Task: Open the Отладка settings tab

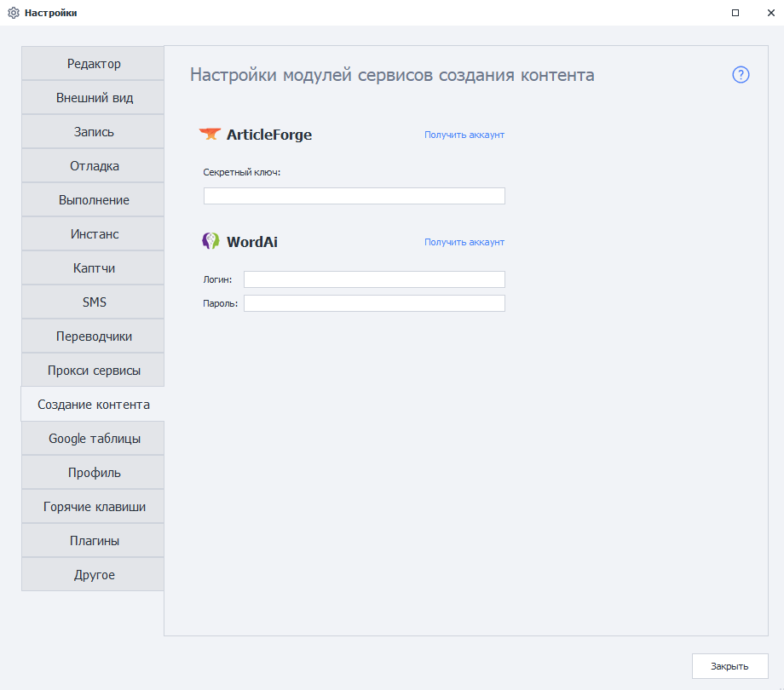Action: coord(94,166)
